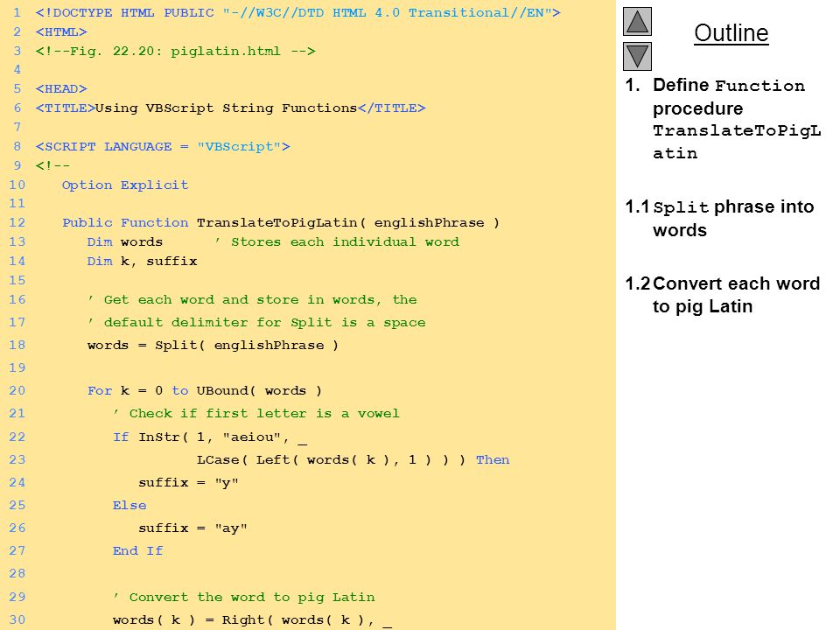Click 'End If' on line 27
Image resolution: width=840 pixels, height=630 pixels.
pyautogui.click(x=137, y=551)
